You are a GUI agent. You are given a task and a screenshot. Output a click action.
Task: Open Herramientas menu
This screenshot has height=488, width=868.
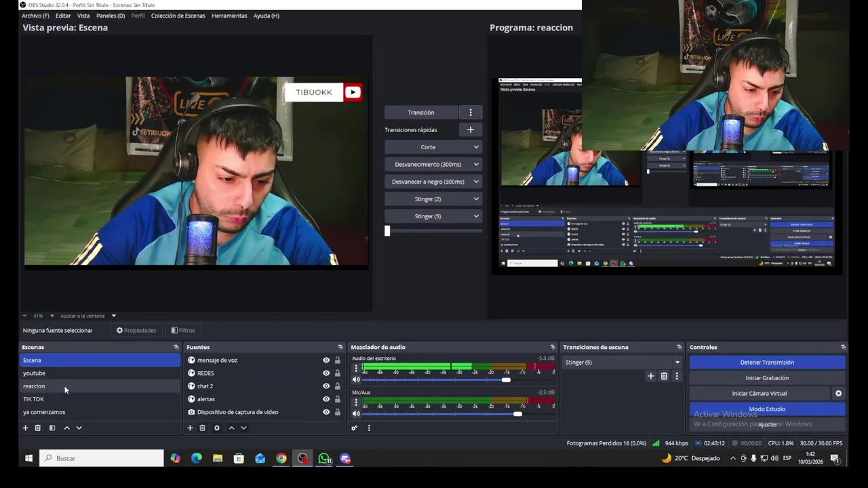229,16
